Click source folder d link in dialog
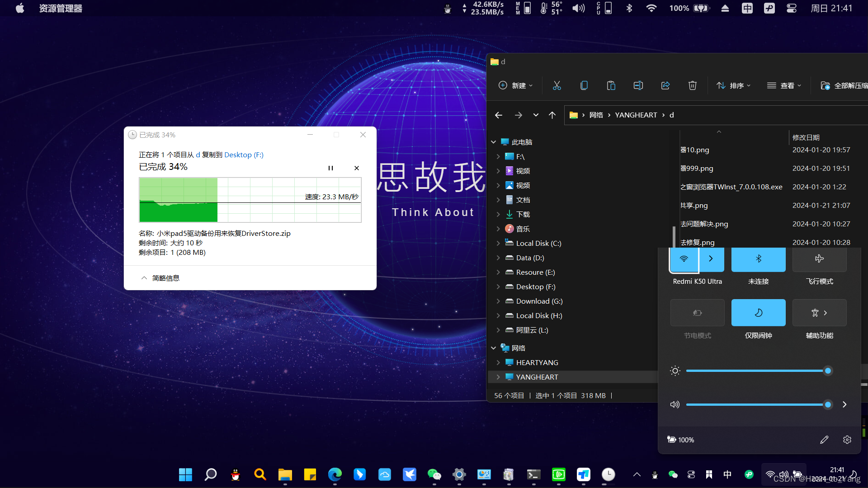The width and height of the screenshot is (868, 488). [x=198, y=155]
